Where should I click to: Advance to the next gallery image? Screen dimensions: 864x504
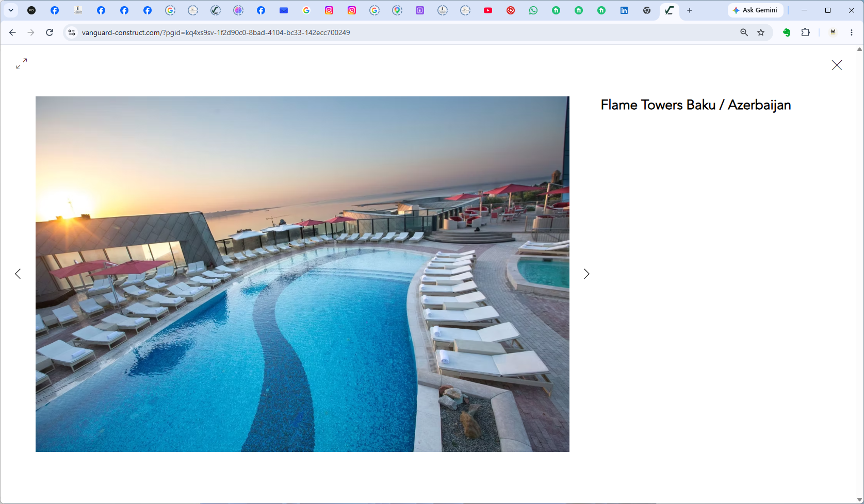tap(586, 274)
